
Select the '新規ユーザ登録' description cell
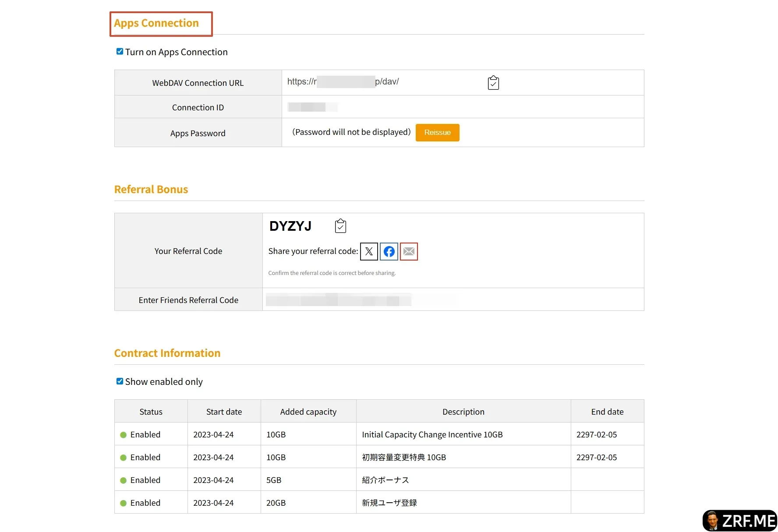point(463,503)
